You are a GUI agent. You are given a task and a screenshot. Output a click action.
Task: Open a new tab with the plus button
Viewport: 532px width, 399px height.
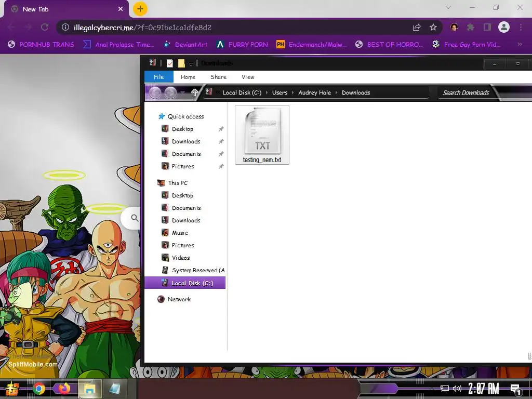coord(140,9)
